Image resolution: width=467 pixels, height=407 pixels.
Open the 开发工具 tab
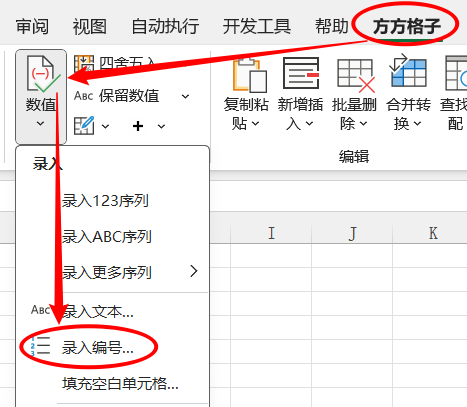(257, 26)
